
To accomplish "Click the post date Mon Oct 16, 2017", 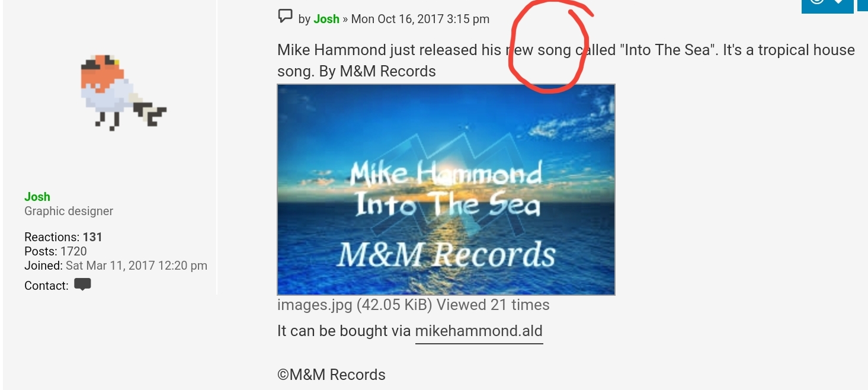I will (398, 19).
